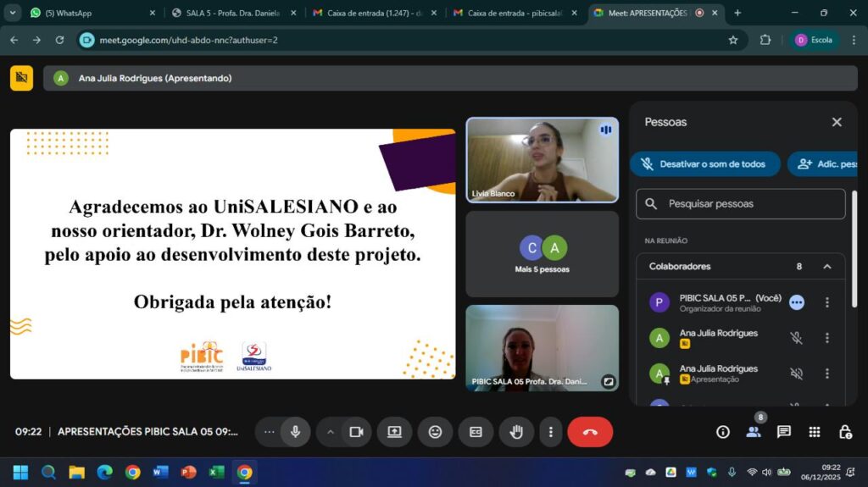Open the activities grid icon
This screenshot has width=868, height=487.
click(815, 432)
